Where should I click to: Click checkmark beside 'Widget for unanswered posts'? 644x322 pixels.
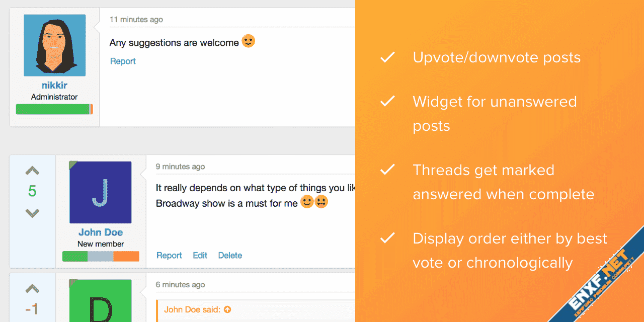point(387,102)
